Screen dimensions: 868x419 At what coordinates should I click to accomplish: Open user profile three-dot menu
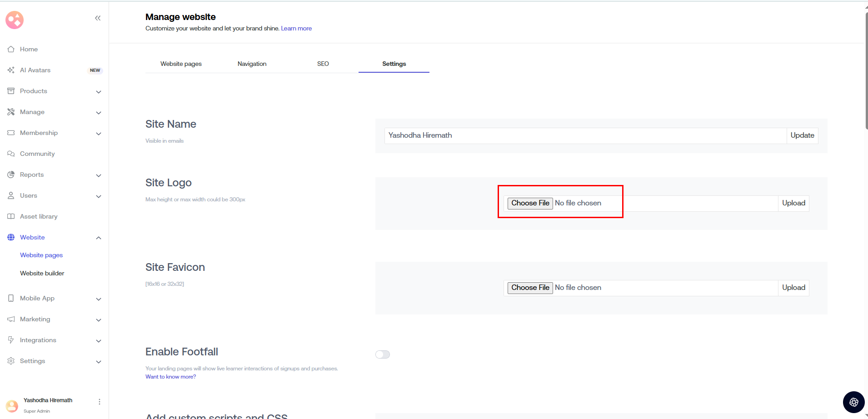pos(100,402)
